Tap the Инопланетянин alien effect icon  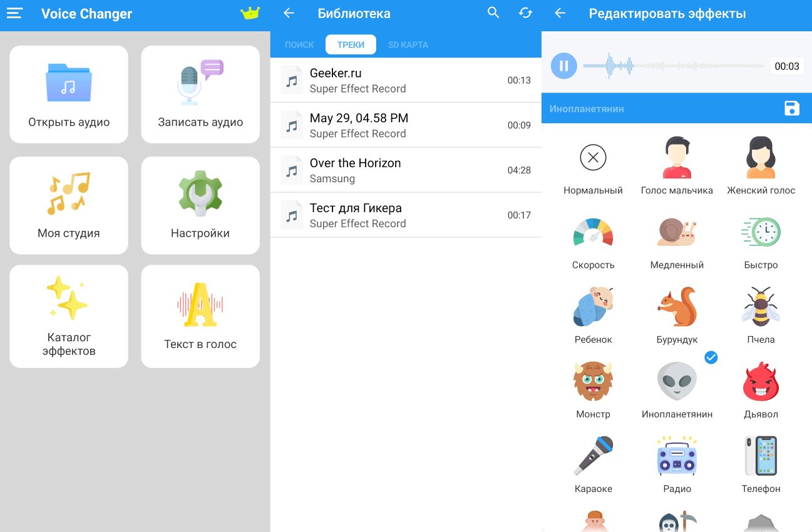coord(677,381)
